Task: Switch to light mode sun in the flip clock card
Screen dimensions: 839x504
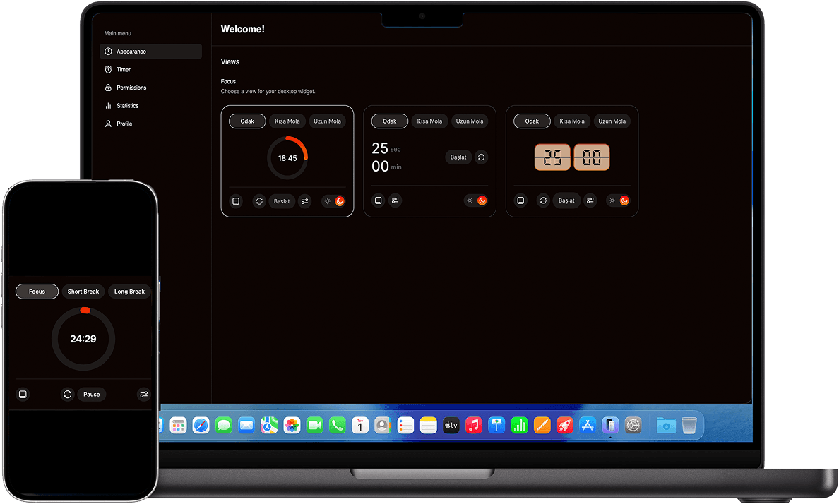Action: 612,200
